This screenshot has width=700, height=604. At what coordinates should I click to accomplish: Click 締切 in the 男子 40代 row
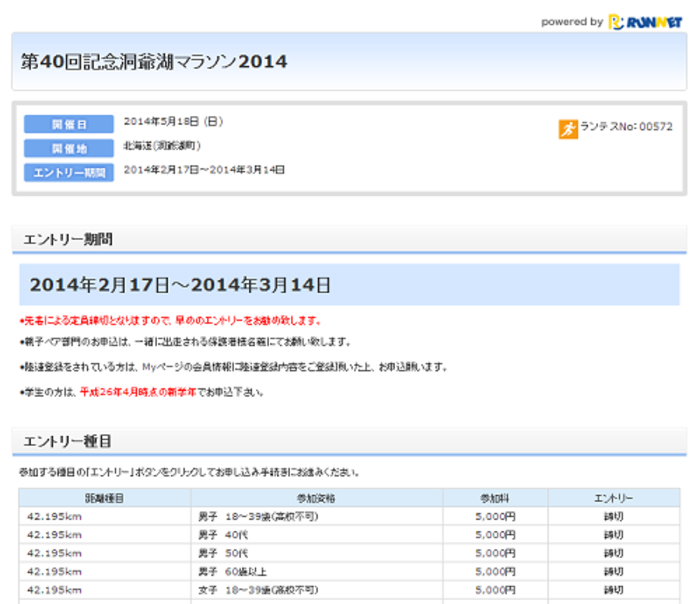[613, 534]
